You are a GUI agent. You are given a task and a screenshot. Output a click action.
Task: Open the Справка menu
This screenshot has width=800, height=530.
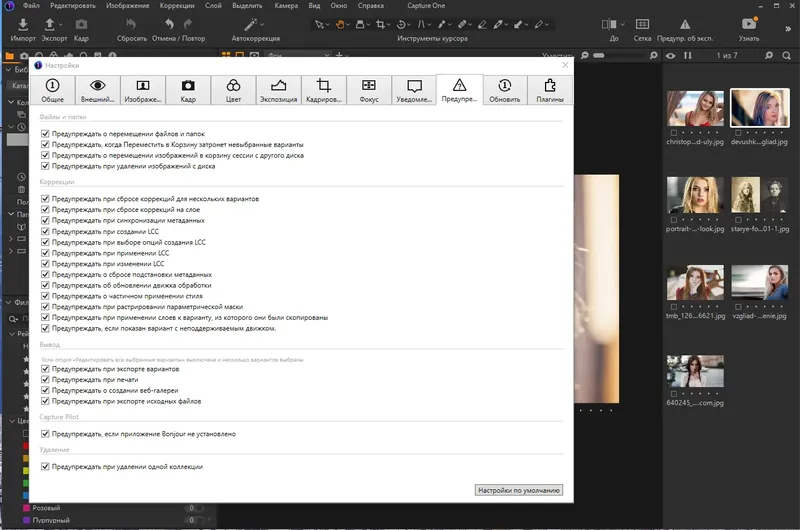click(371, 6)
